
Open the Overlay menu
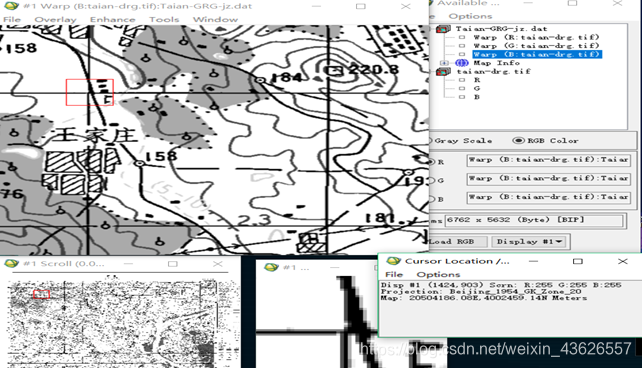pos(55,19)
